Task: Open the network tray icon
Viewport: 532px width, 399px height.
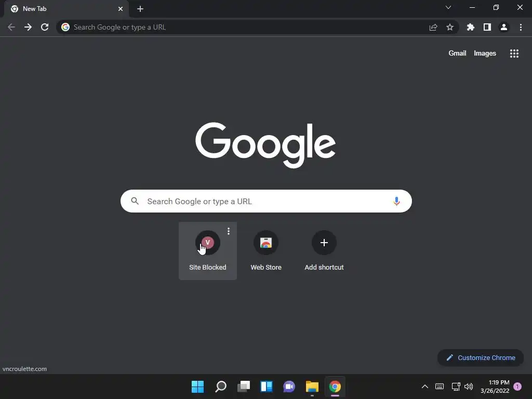Action: point(456,387)
